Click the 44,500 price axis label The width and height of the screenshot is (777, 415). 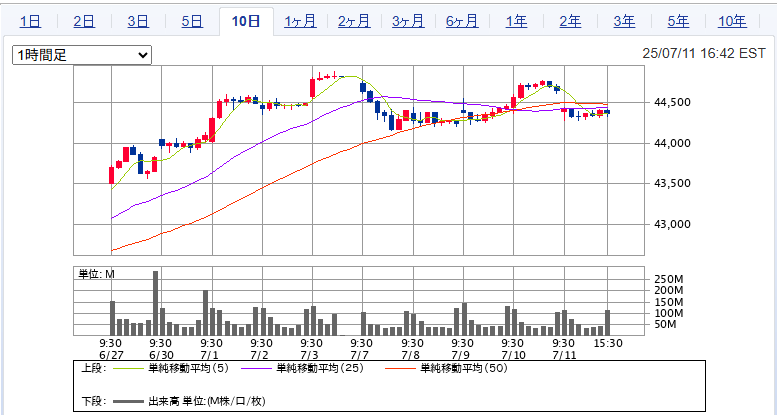pyautogui.click(x=670, y=103)
